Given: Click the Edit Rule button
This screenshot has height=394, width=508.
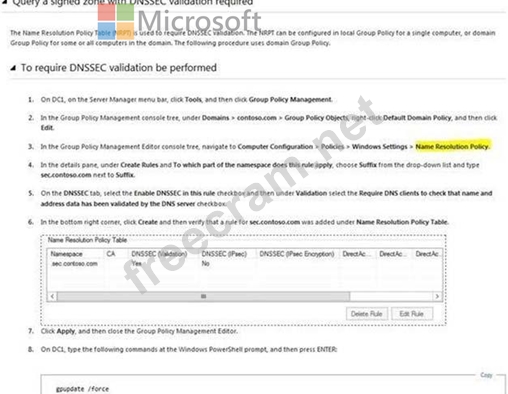Looking at the screenshot, I should coord(412,314).
